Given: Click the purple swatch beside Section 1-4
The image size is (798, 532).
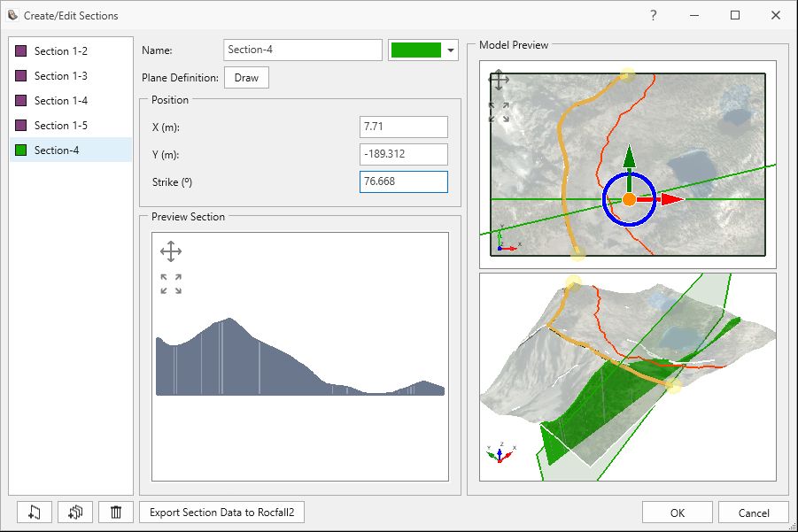Looking at the screenshot, I should coord(21,101).
